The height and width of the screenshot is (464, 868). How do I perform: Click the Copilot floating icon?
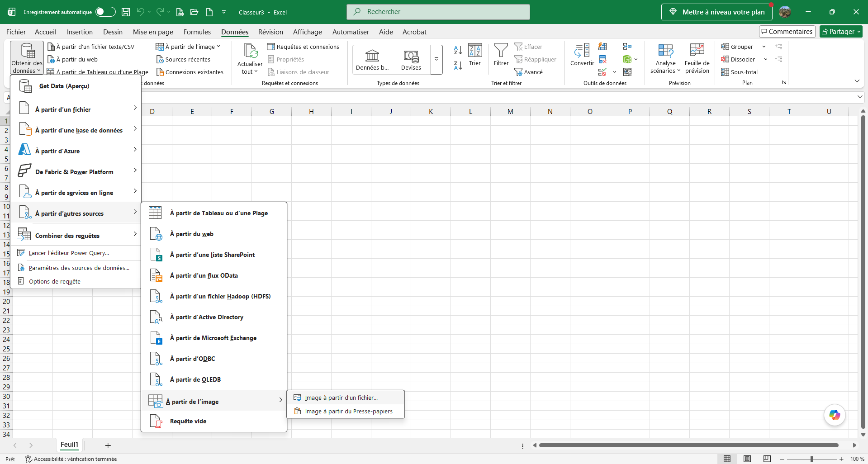(835, 415)
